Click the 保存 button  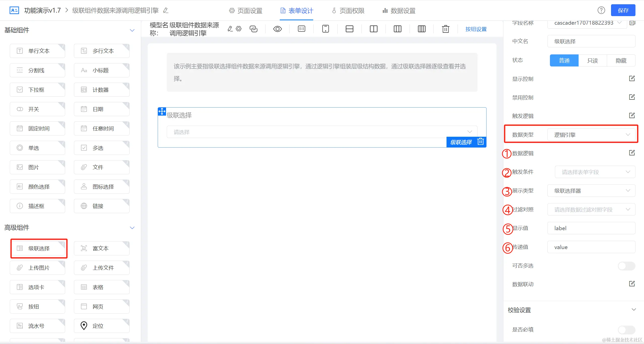pos(623,10)
